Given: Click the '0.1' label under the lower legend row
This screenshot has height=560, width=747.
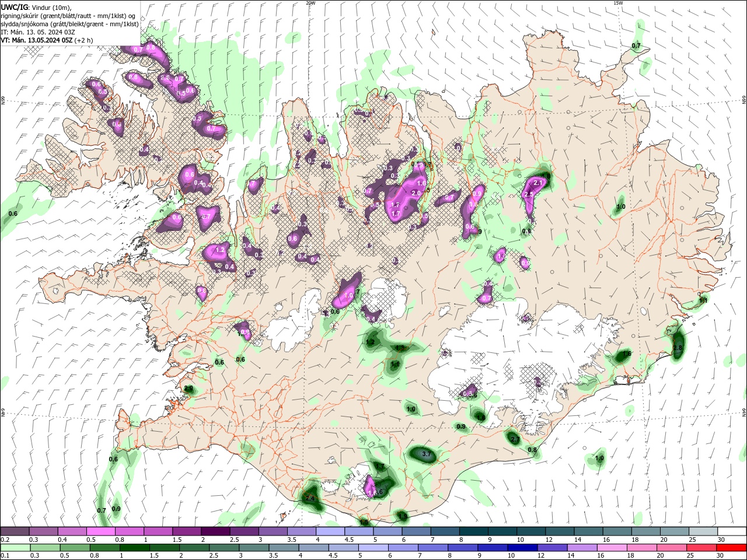Looking at the screenshot, I should 5,556.
